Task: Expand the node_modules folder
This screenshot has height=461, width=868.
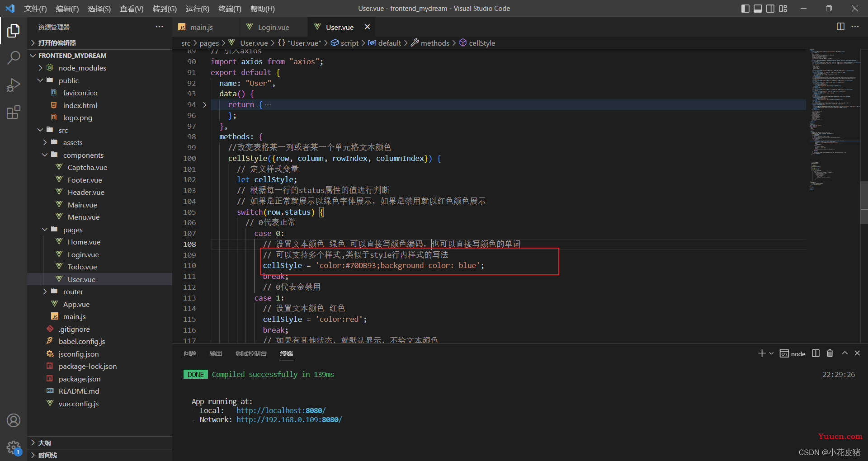Action: (99, 68)
